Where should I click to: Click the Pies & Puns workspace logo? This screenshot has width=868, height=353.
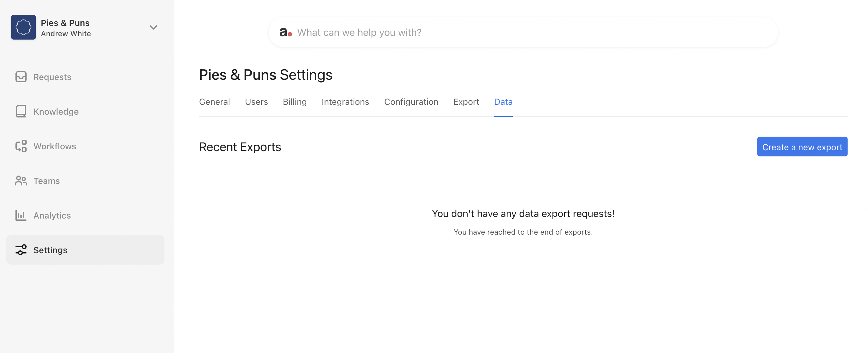(x=23, y=27)
